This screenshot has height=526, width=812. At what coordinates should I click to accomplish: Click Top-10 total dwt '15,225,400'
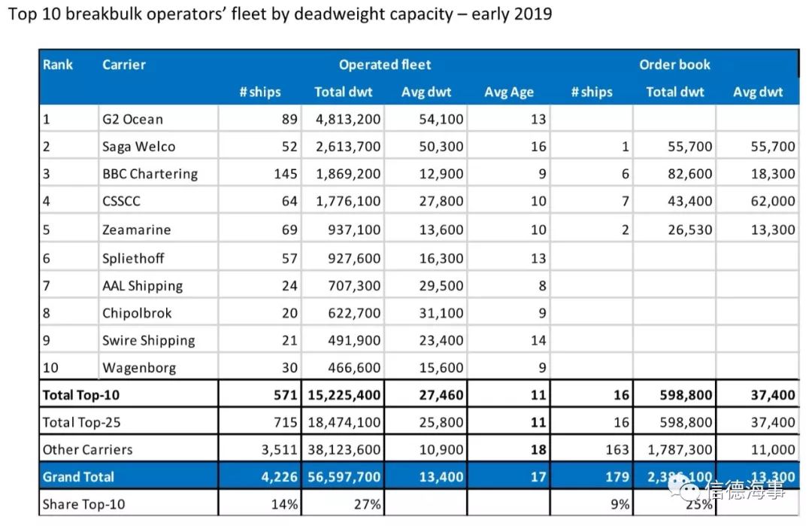[344, 395]
